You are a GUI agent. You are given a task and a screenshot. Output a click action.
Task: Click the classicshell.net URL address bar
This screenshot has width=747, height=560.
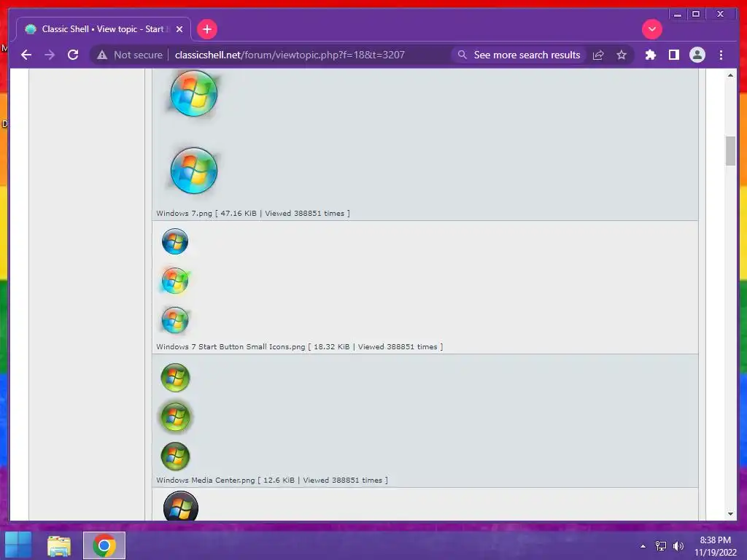click(x=290, y=55)
